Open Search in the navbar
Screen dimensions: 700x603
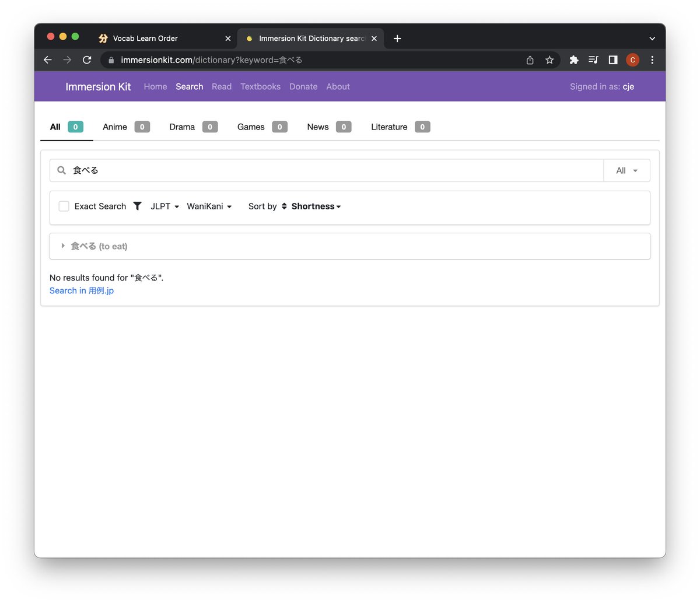pos(190,86)
